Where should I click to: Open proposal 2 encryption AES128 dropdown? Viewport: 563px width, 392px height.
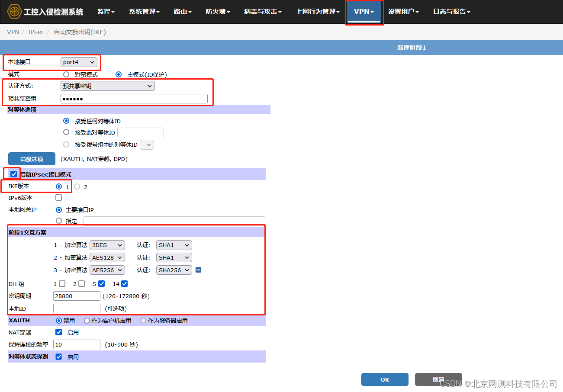107,257
